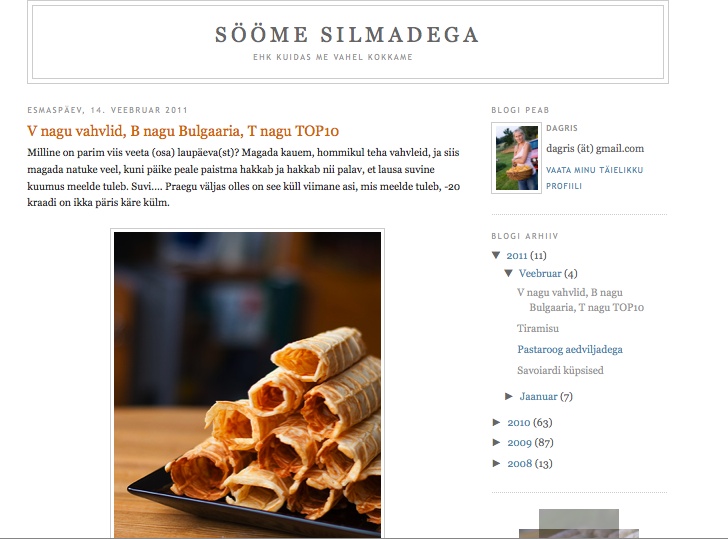Image resolution: width=728 pixels, height=539 pixels.
Task: Open the 2009 archive year link
Action: [x=519, y=442]
